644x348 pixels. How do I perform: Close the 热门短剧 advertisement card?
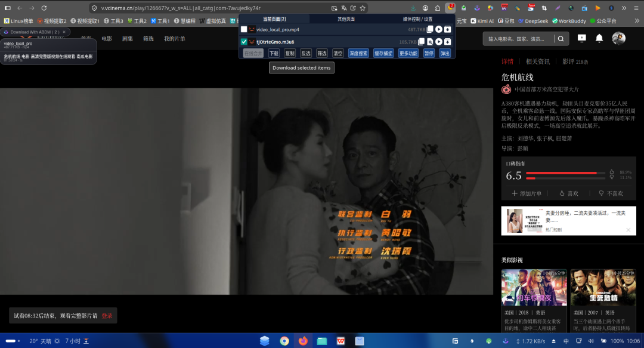coord(628,230)
